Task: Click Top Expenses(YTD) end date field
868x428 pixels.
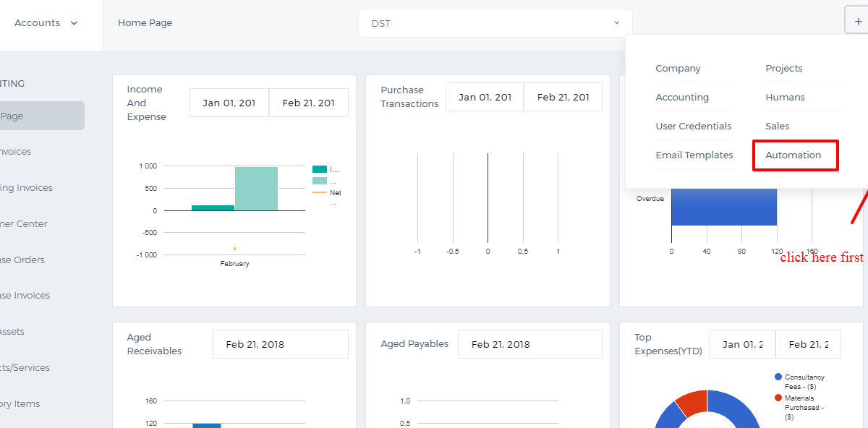Action: (x=808, y=344)
